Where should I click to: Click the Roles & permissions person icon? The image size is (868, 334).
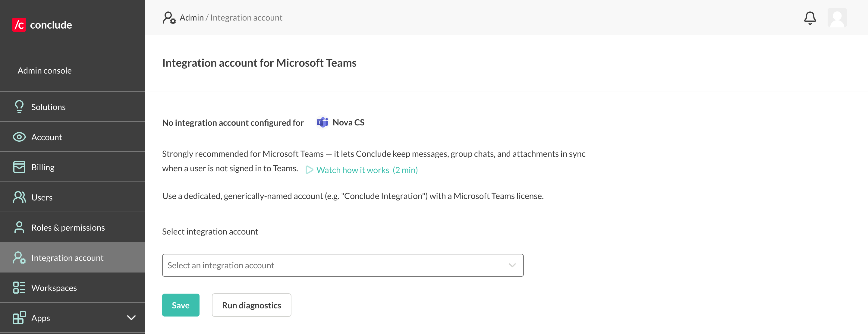pyautogui.click(x=19, y=227)
